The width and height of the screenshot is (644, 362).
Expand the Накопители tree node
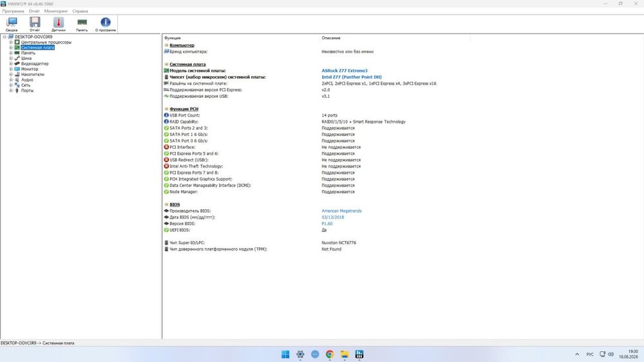pos(11,74)
